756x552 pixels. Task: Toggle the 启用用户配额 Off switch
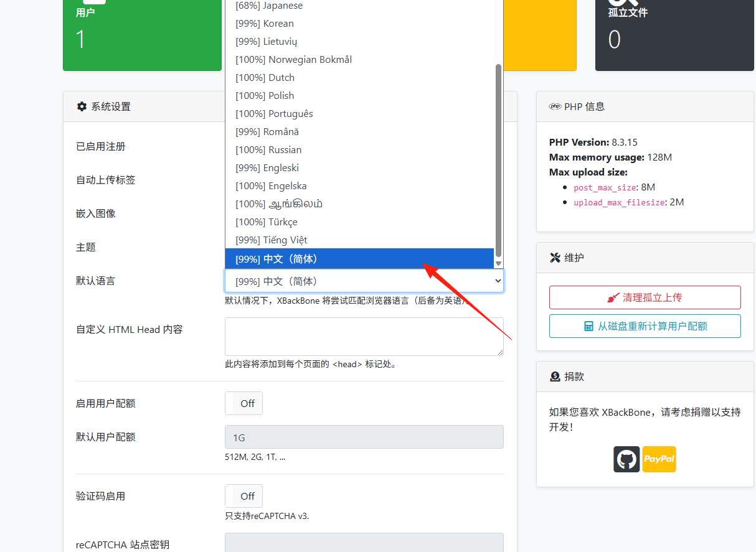(x=243, y=403)
